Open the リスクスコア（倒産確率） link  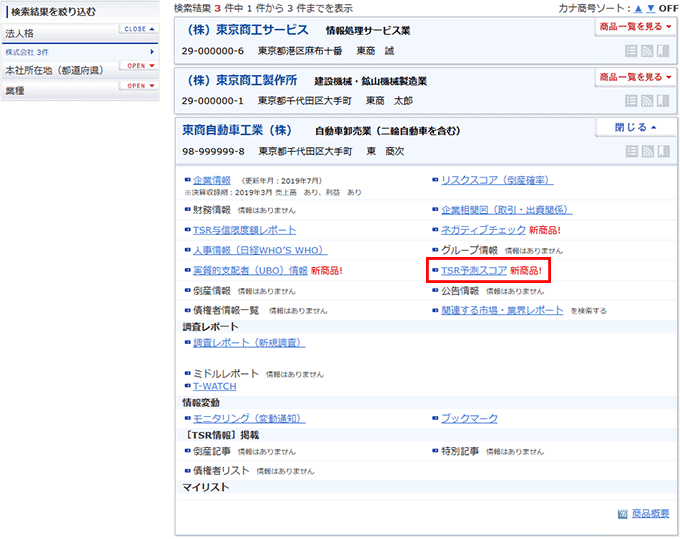497,180
